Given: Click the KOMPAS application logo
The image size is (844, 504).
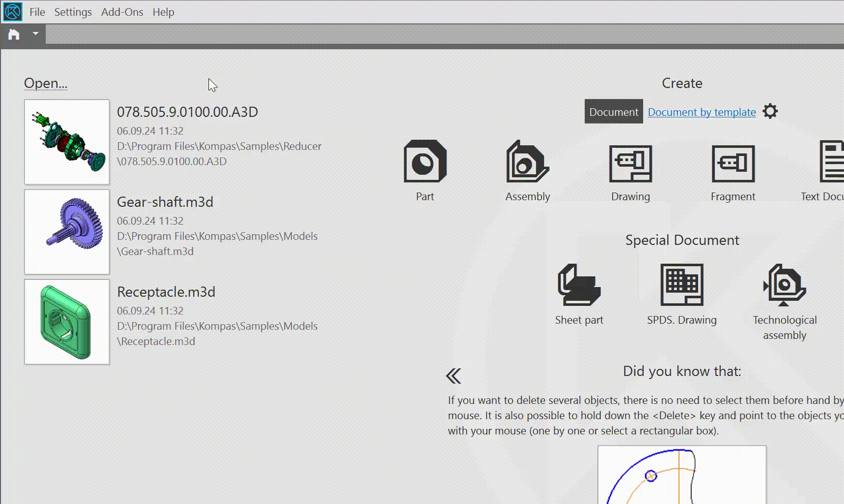Looking at the screenshot, I should click(12, 12).
